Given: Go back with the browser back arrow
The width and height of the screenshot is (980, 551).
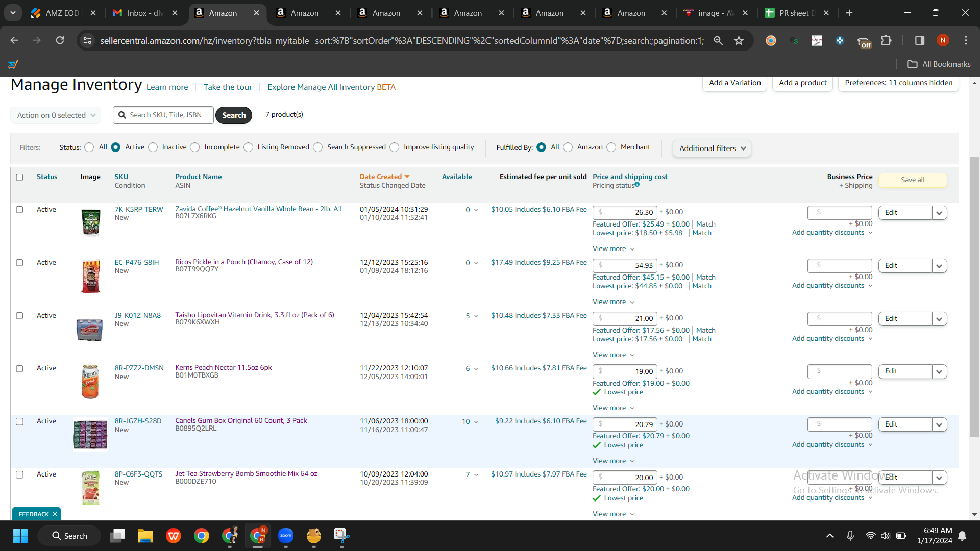Looking at the screenshot, I should pyautogui.click(x=14, y=40).
